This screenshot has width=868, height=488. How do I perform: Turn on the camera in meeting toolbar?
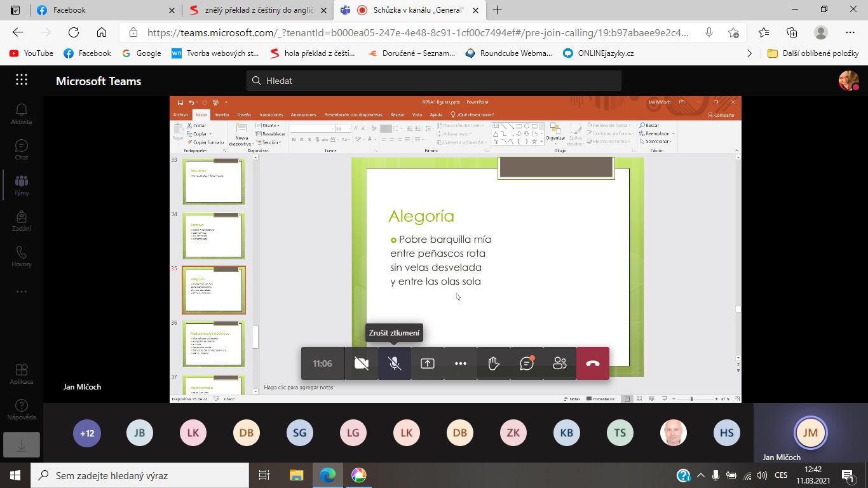[362, 363]
